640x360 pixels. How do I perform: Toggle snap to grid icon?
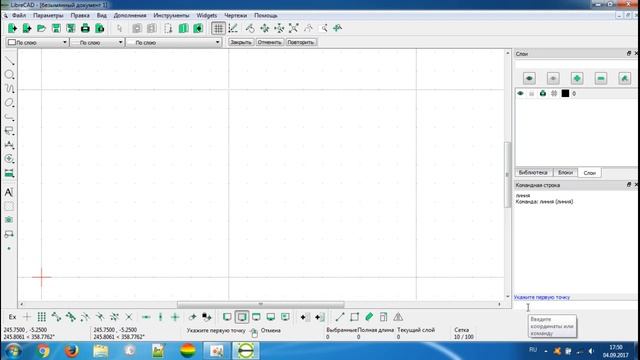[41, 317]
